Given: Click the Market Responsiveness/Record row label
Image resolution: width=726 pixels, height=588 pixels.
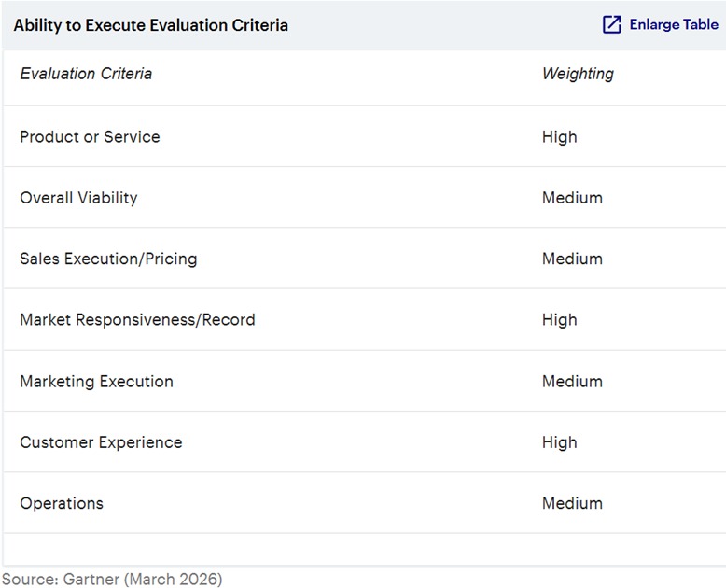Looking at the screenshot, I should tap(137, 319).
